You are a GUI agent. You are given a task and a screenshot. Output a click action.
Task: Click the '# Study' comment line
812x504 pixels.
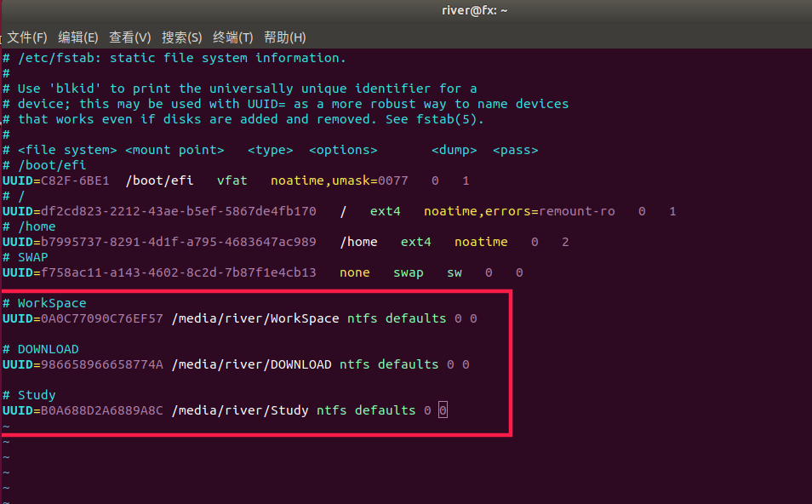click(x=30, y=395)
